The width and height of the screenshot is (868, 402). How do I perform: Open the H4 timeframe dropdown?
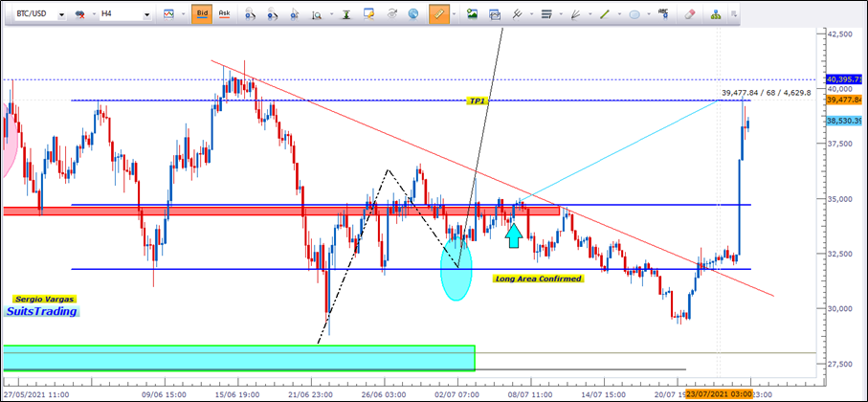147,15
